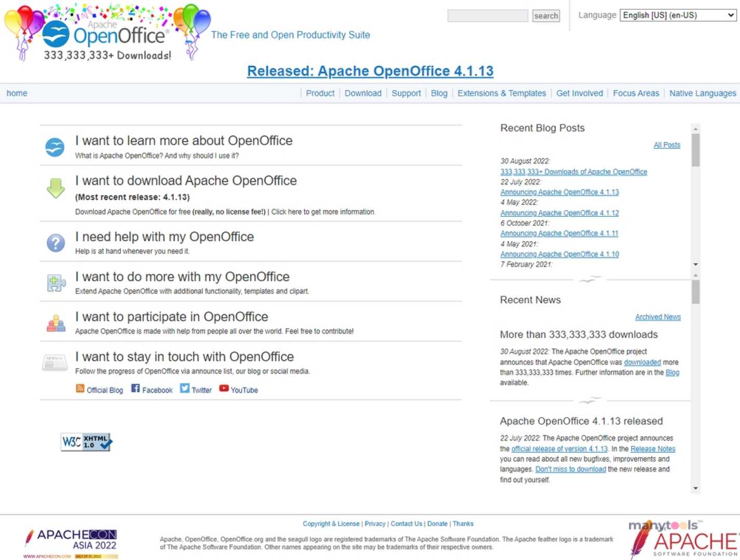Viewport: 740px width, 560px height.
Task: Open the Privacy footer link
Action: [375, 524]
